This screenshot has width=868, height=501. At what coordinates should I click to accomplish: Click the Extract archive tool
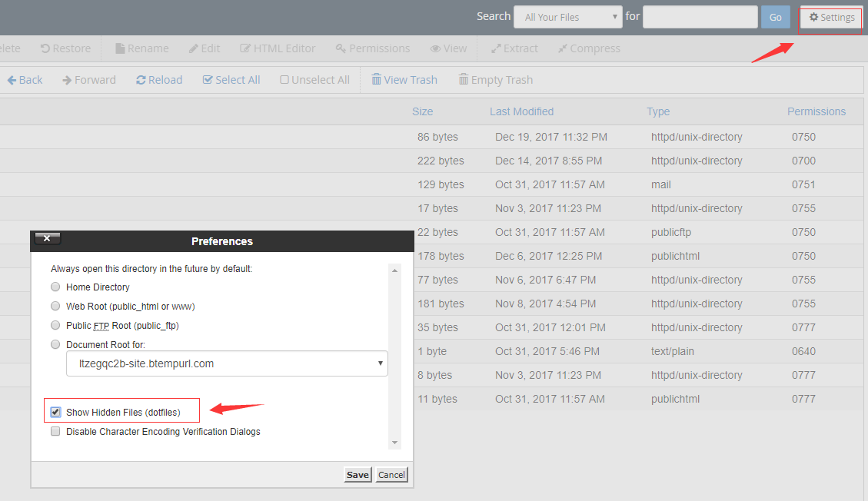coord(514,48)
